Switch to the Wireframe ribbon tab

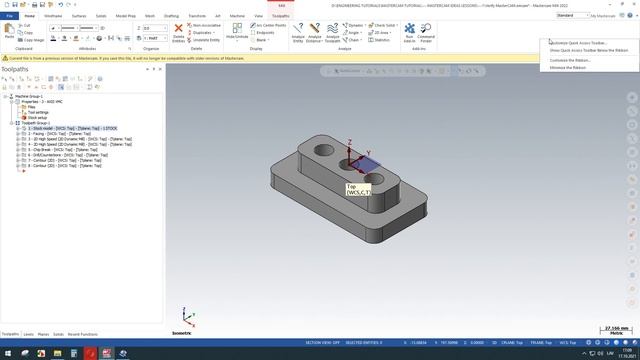(x=53, y=16)
